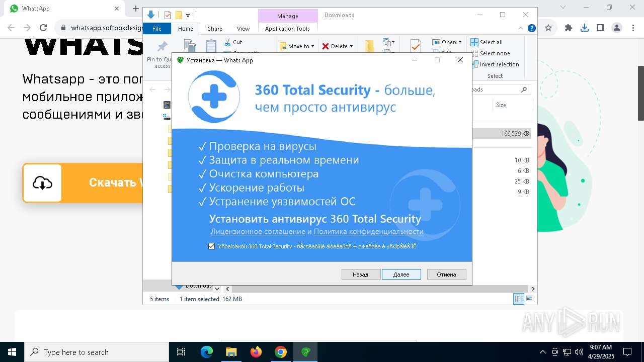This screenshot has height=362, width=644.
Task: Click the Paste clipboard icon
Action: tap(211, 46)
